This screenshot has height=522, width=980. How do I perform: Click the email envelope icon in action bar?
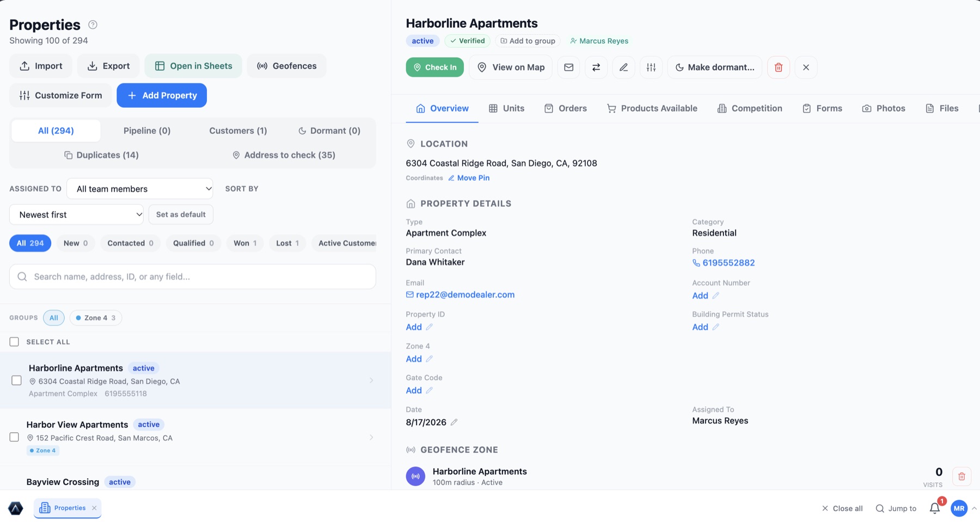[x=568, y=67]
